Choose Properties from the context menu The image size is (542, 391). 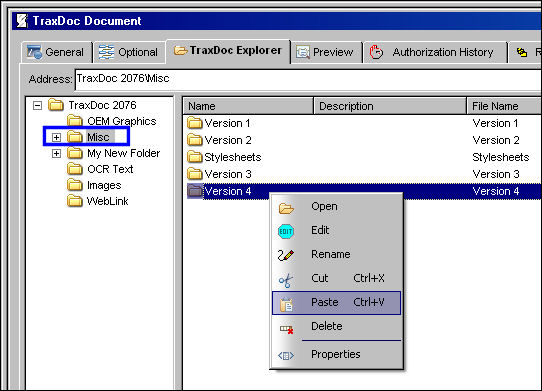click(336, 354)
